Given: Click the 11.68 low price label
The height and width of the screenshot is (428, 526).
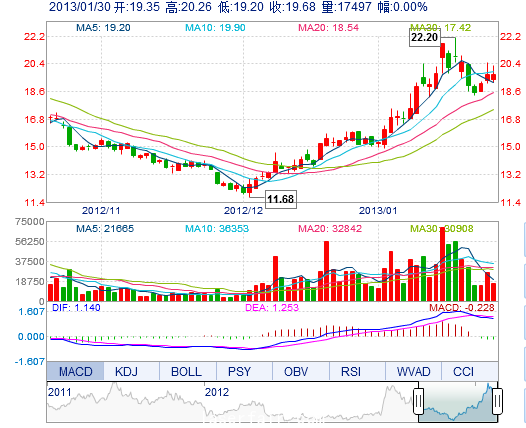Looking at the screenshot, I should click(281, 199).
